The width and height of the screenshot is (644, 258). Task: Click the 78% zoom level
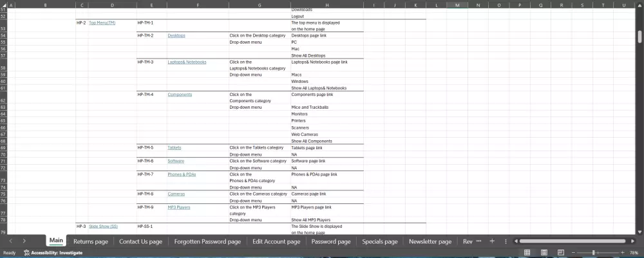634,253
